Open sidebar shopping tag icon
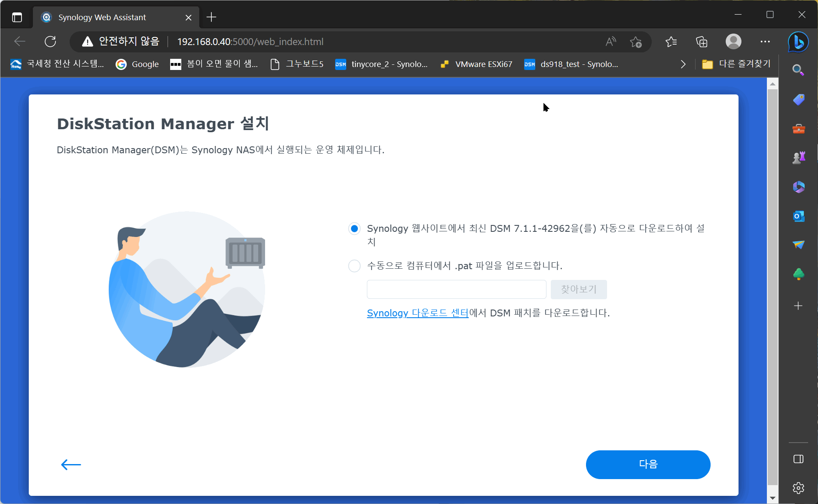The height and width of the screenshot is (504, 818). [x=798, y=100]
